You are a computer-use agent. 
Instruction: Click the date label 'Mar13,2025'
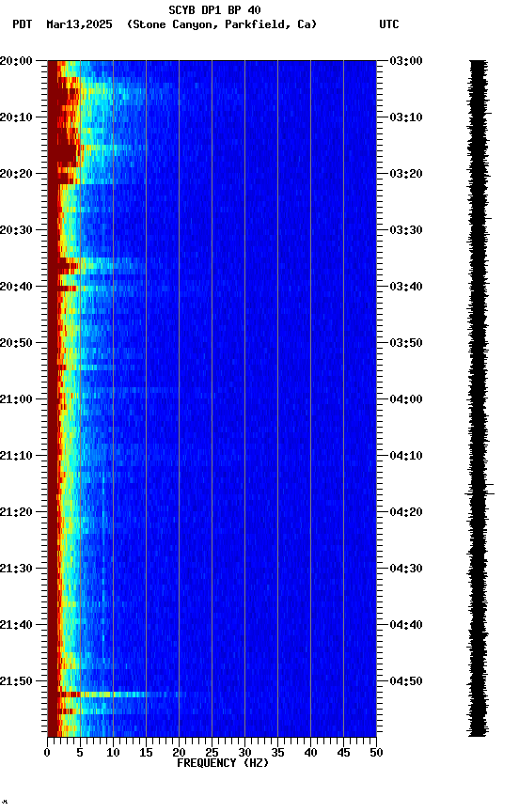[x=79, y=24]
